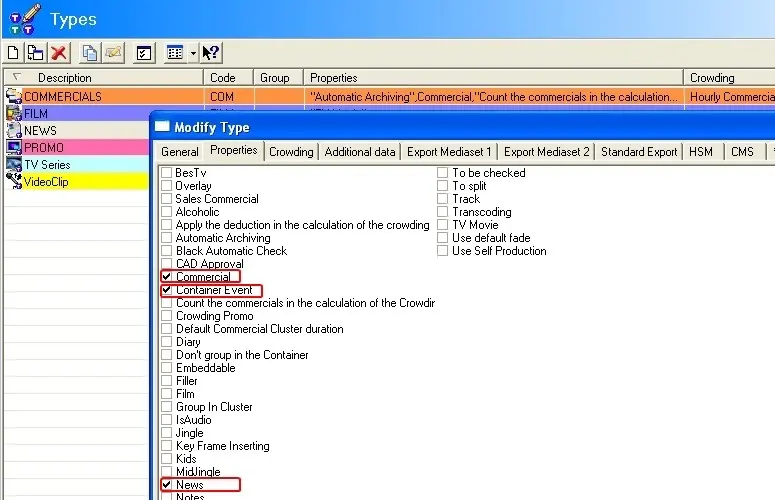The width and height of the screenshot is (775, 500).
Task: Click the checklist properties toolbar icon
Action: (143, 53)
